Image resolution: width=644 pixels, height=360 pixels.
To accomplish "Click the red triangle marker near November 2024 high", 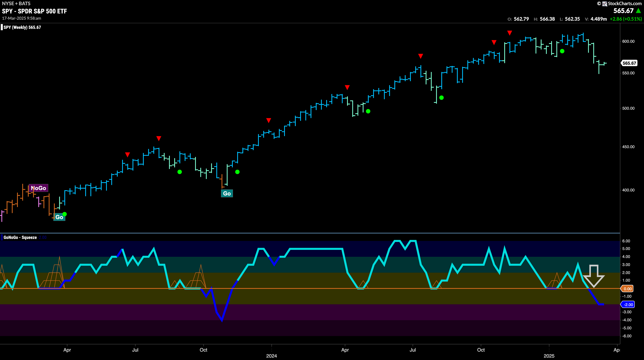I will (510, 33).
